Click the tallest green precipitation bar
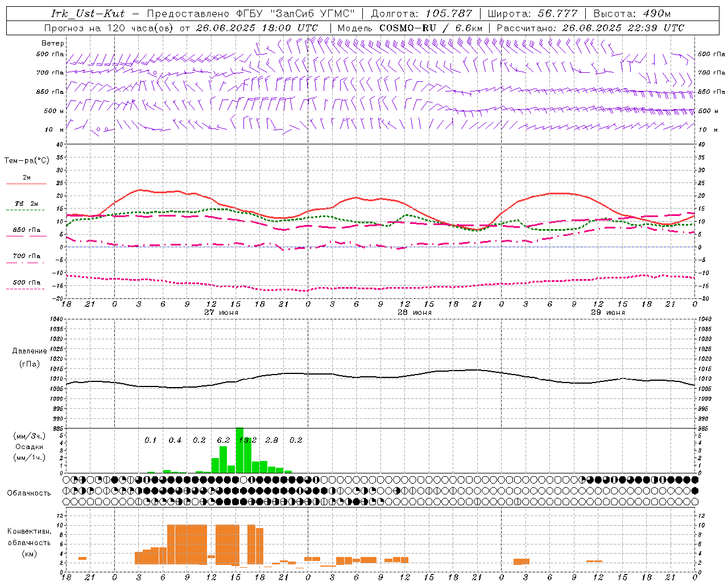Viewport: 728px width, 582px height. pos(239,450)
